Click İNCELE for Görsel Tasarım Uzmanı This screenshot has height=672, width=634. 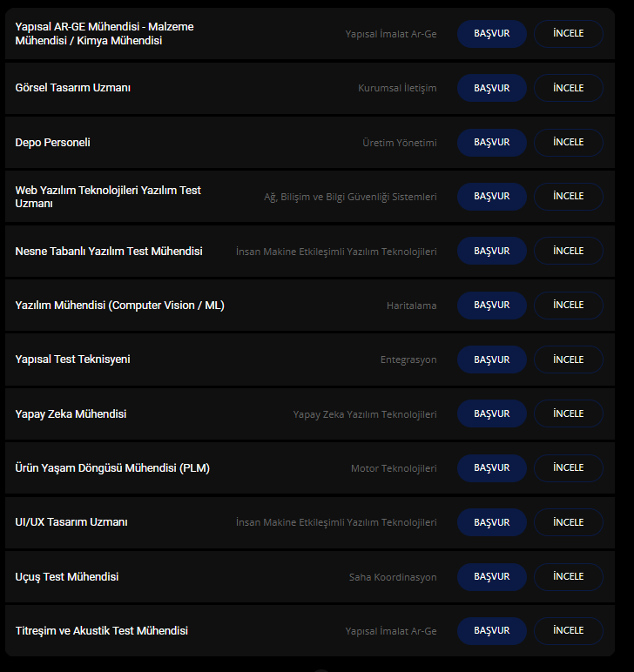tap(568, 88)
